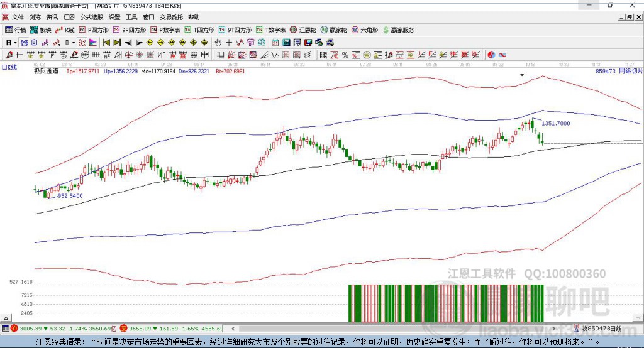
Task: Jump to the first bar icon
Action: point(106,43)
